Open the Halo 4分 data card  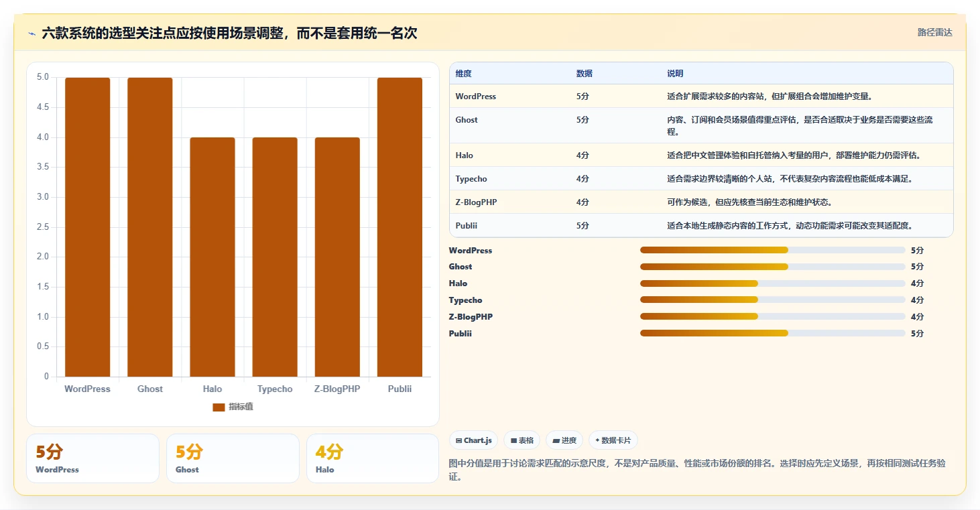[373, 458]
